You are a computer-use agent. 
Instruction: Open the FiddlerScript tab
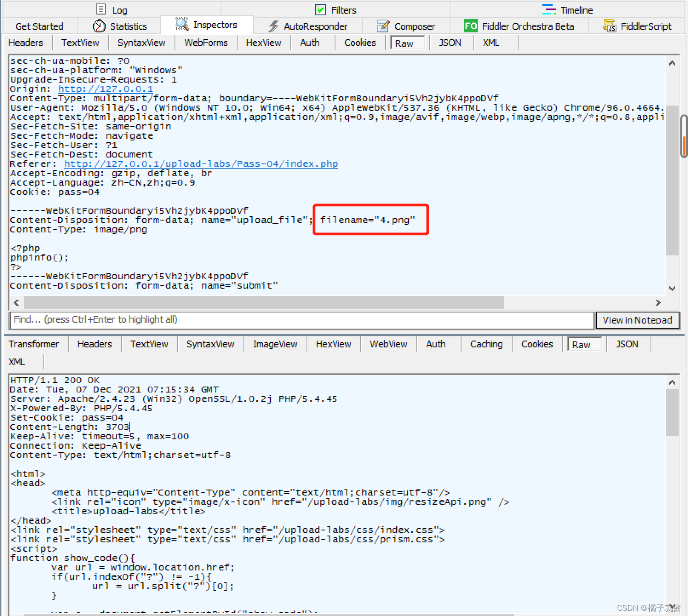pos(638,26)
